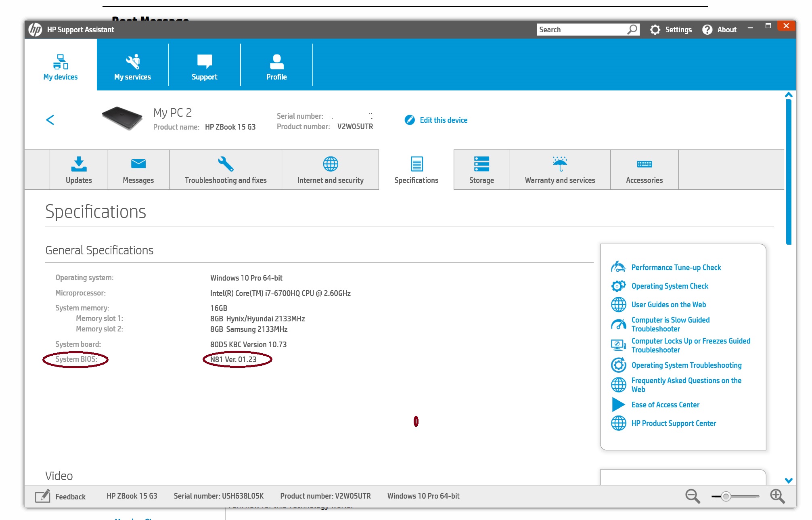
Task: Open the Profile person icon
Action: coord(276,62)
